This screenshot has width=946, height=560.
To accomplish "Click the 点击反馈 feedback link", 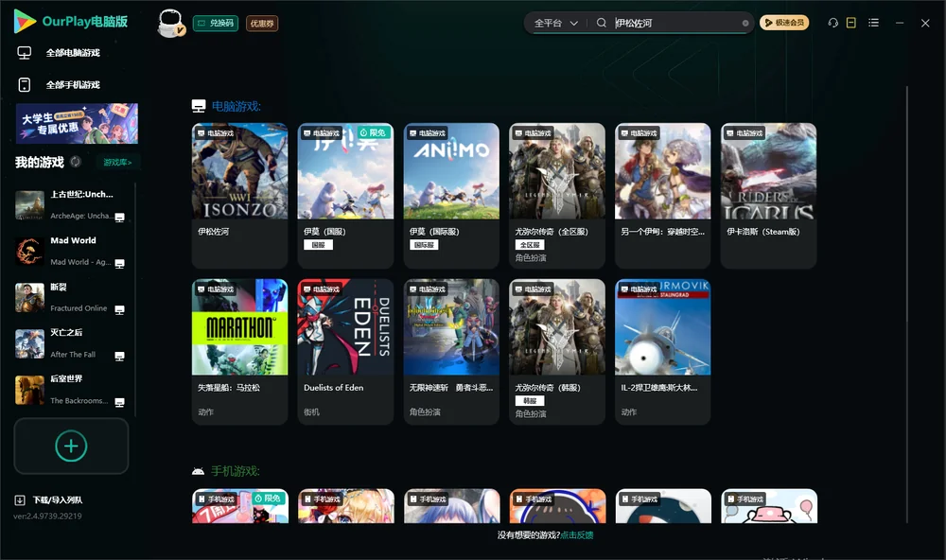I will coord(577,535).
